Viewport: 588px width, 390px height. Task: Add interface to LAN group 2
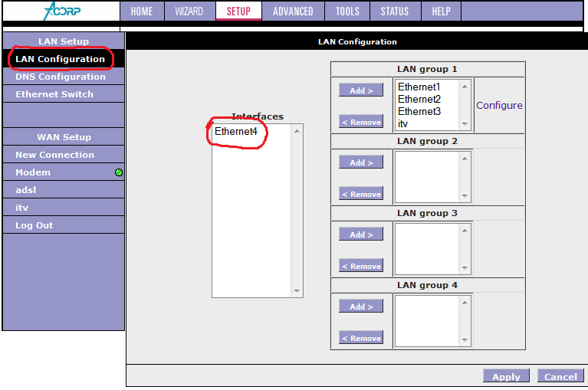(x=361, y=162)
